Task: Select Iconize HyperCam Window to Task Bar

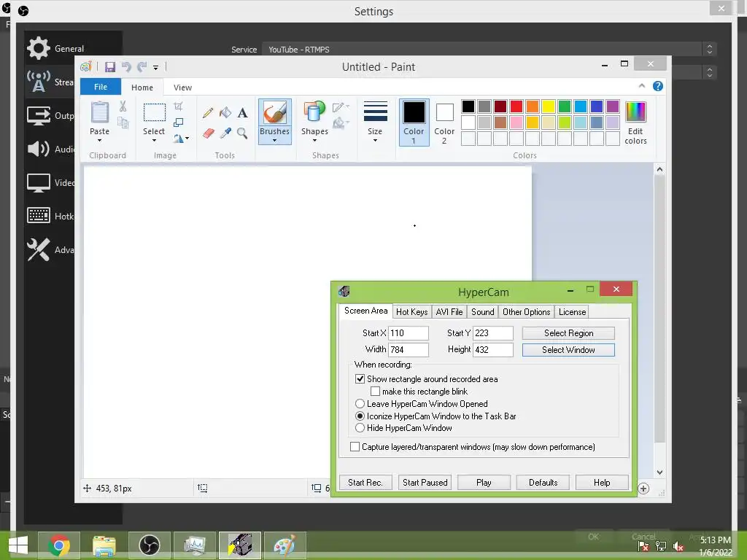Action: click(x=360, y=416)
